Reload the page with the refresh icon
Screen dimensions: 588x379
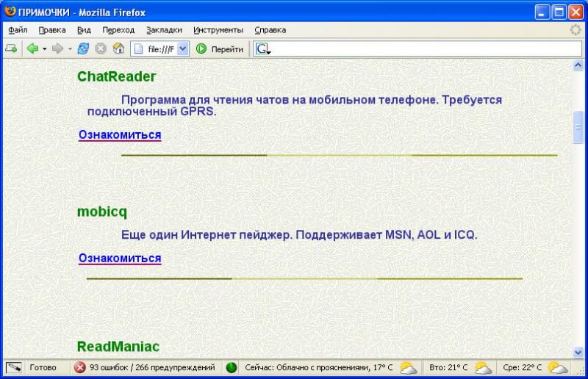[x=83, y=49]
